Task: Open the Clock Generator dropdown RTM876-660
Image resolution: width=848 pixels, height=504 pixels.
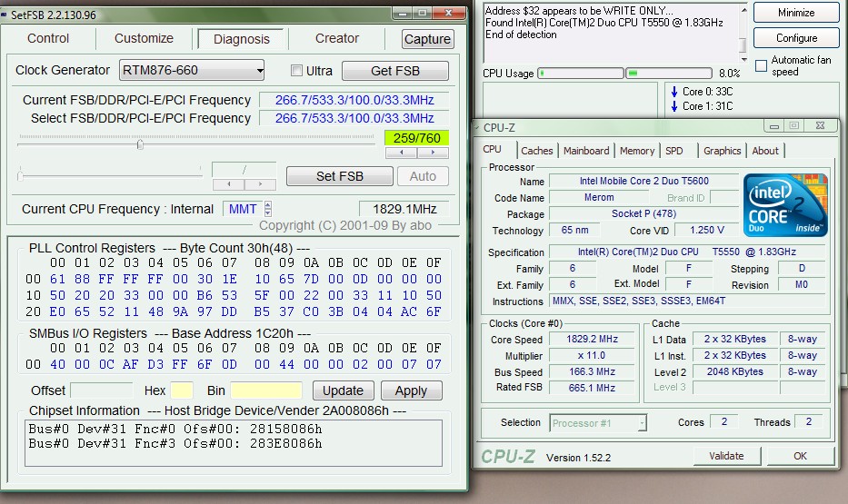Action: [x=192, y=70]
